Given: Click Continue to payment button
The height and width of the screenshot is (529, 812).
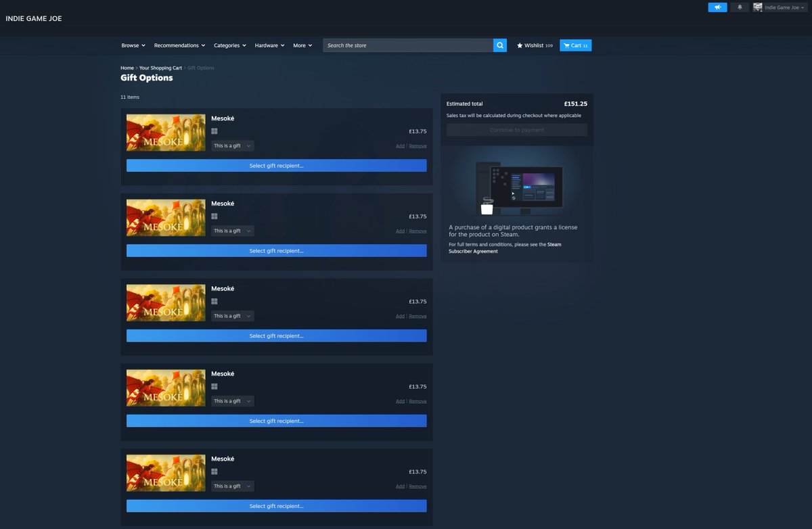Looking at the screenshot, I should pos(517,130).
